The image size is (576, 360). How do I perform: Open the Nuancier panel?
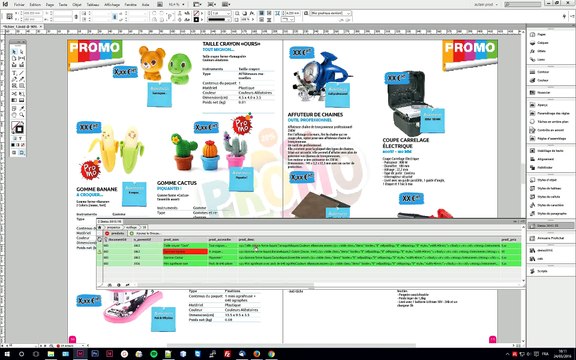tap(543, 93)
